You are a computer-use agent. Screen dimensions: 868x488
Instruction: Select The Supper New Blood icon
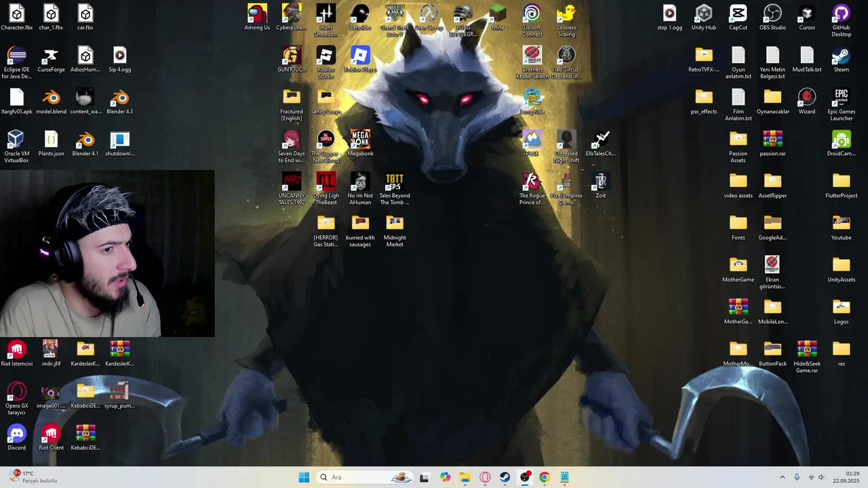(326, 146)
